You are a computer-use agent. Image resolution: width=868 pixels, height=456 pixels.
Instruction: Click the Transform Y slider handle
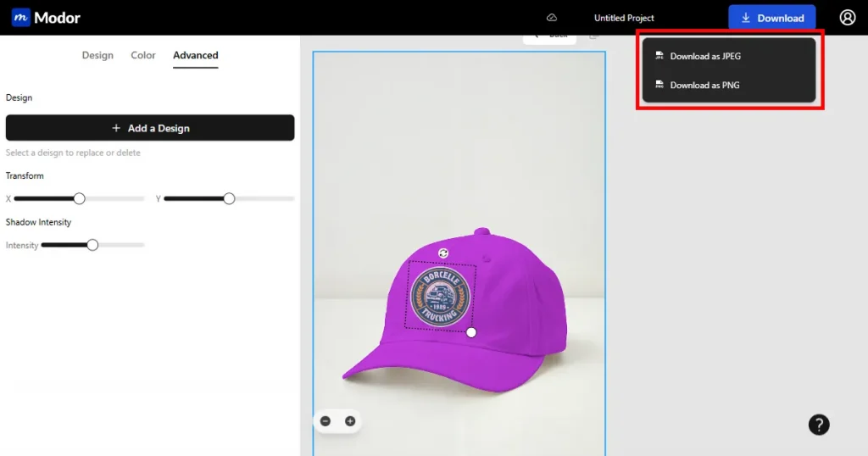229,198
